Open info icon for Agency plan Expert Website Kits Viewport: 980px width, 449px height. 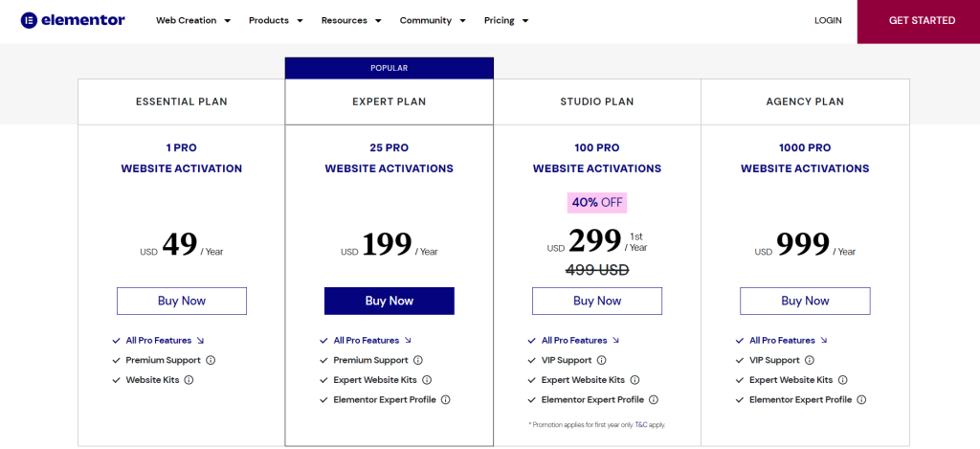click(x=842, y=379)
